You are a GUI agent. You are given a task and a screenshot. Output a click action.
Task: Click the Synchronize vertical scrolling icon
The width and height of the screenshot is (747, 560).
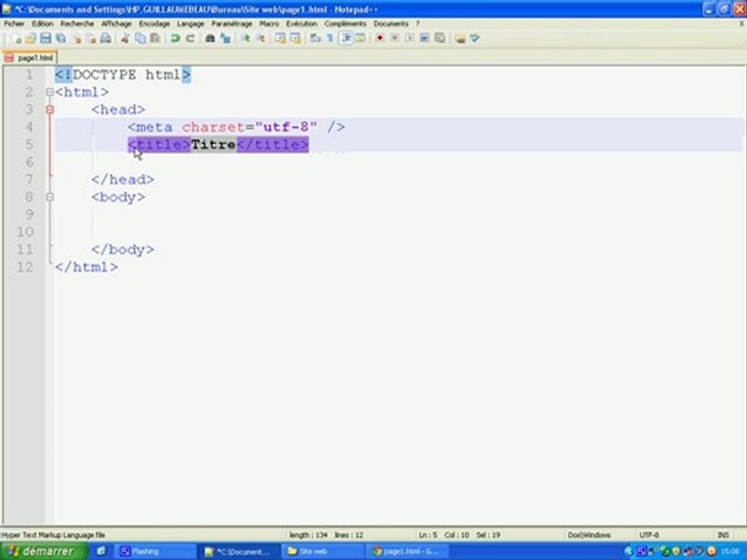[280, 39]
